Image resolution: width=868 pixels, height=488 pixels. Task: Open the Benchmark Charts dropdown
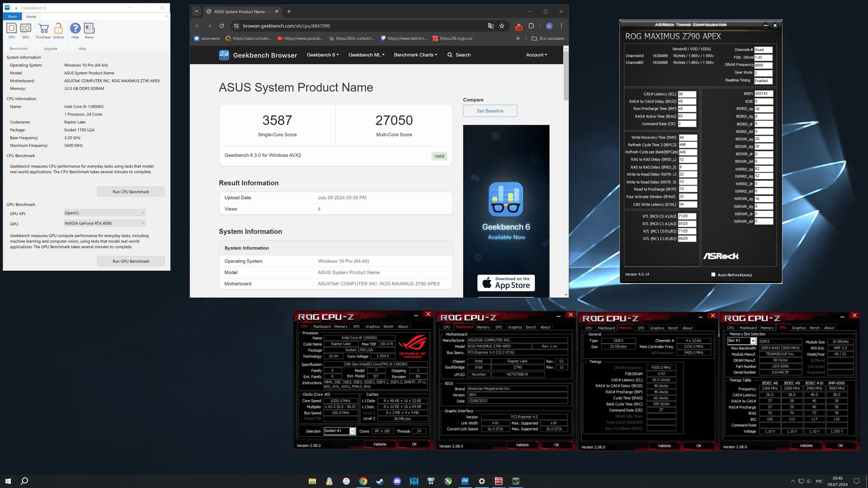pos(415,55)
